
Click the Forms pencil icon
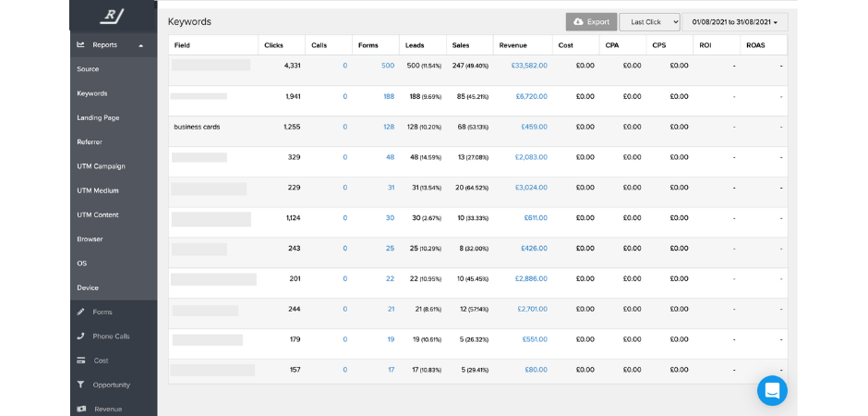click(81, 312)
